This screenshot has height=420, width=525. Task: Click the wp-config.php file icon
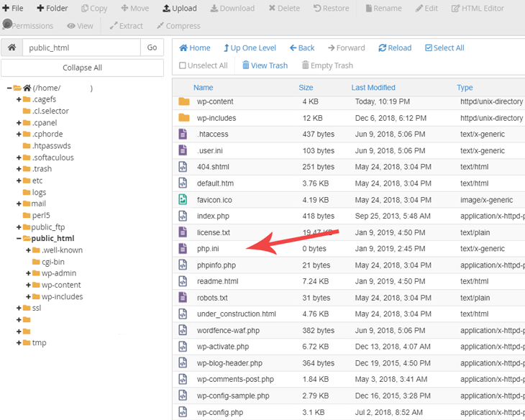point(183,412)
